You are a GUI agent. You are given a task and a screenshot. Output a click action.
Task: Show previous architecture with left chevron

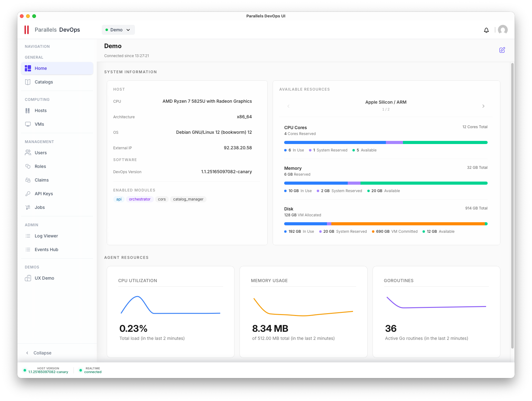click(288, 106)
